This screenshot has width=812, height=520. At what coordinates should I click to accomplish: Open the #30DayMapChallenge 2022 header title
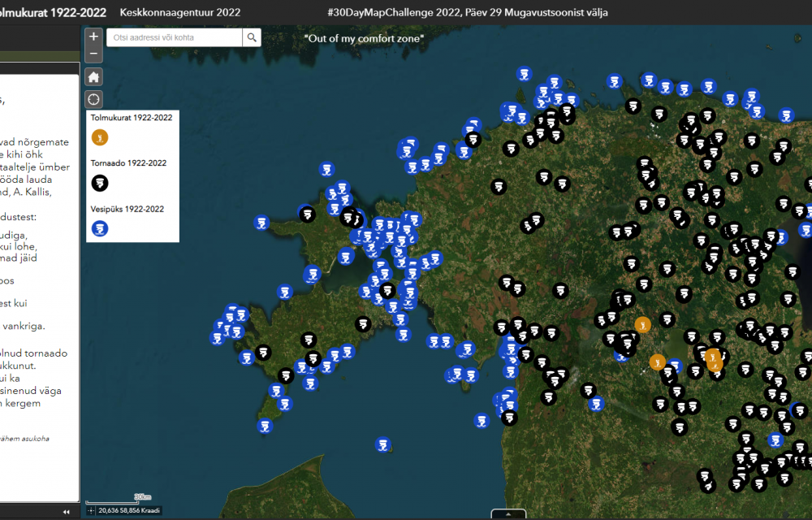click(468, 12)
